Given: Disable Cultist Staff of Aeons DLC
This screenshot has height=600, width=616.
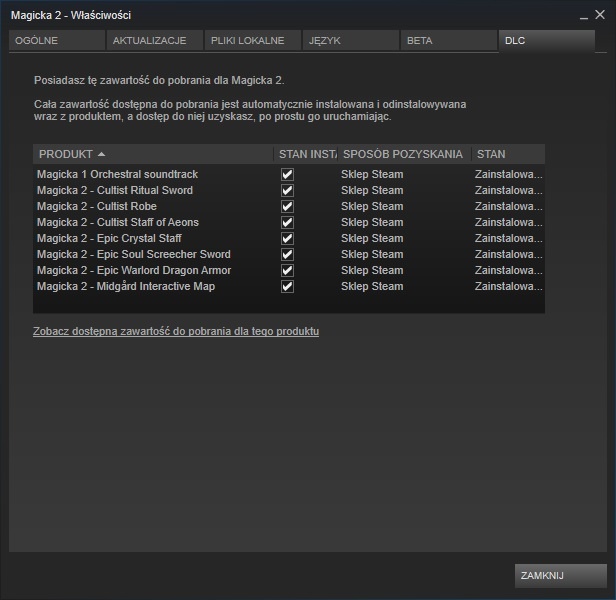Looking at the screenshot, I should [x=287, y=222].
